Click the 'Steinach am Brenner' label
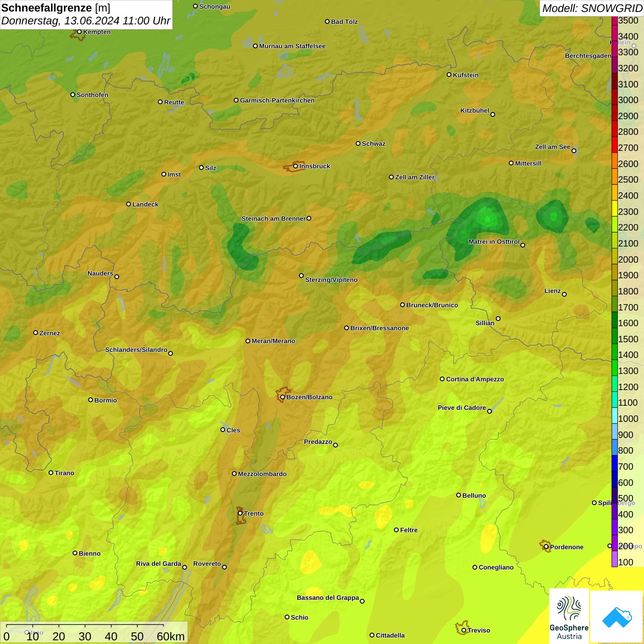This screenshot has width=644, height=644. 273,218
